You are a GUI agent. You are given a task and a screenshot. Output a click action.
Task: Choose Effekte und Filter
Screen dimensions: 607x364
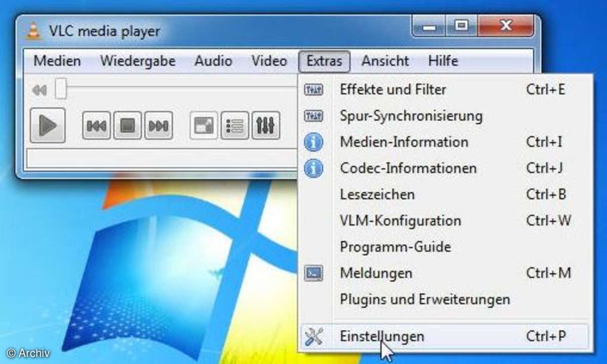tap(445, 90)
